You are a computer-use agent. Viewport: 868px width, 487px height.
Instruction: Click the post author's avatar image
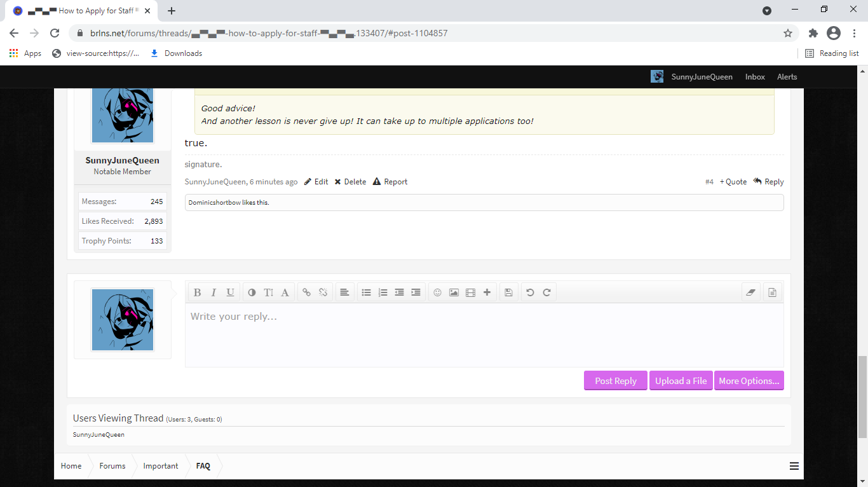click(123, 114)
